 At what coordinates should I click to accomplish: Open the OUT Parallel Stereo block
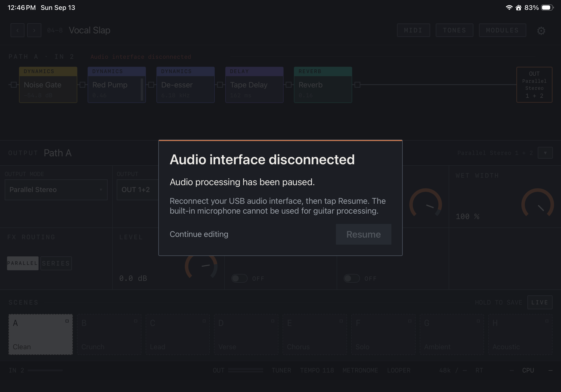[x=534, y=85]
